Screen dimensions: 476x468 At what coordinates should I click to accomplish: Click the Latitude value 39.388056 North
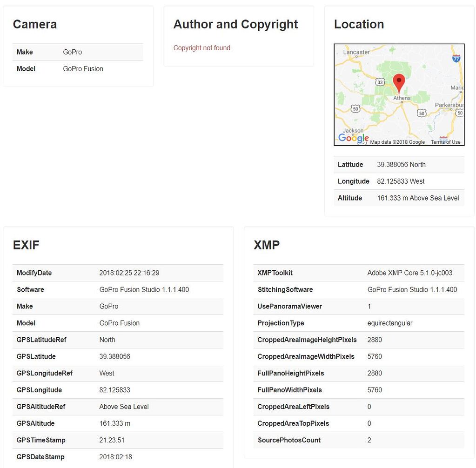point(401,164)
